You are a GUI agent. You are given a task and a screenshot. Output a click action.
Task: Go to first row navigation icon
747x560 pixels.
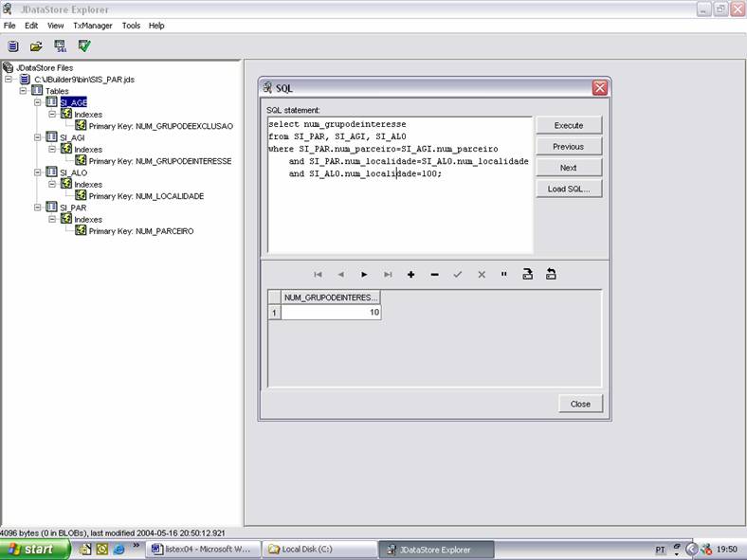point(318,274)
